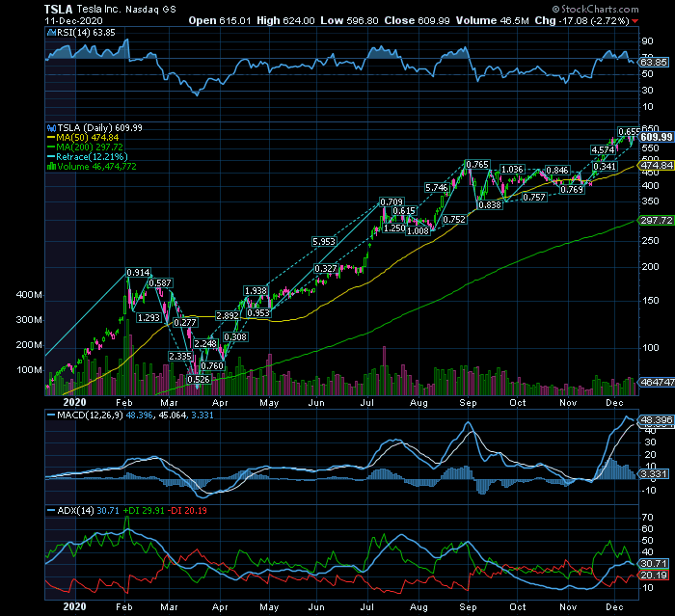
Task: Click the 'Volume 46.5M' header value
Action: (492, 20)
